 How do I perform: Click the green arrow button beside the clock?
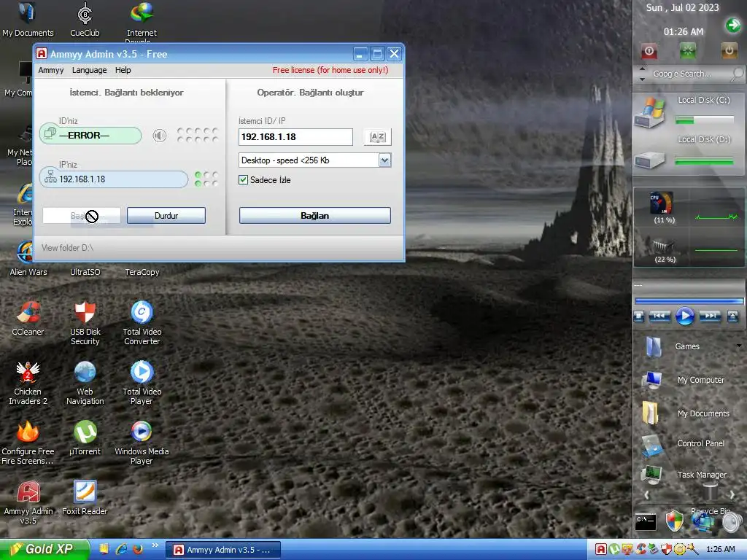coord(733,25)
